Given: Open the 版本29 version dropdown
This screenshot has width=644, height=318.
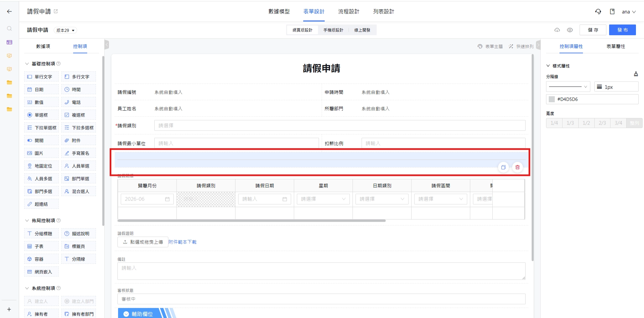Looking at the screenshot, I should pos(65,30).
